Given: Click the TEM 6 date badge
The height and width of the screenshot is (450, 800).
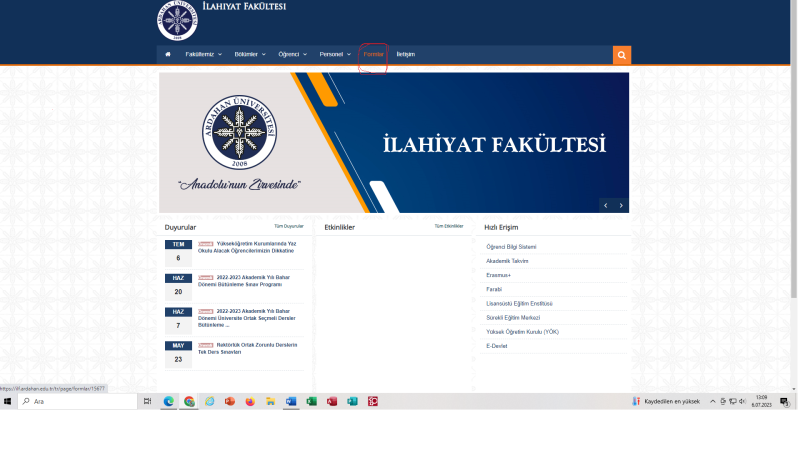Looking at the screenshot, I should point(178,253).
